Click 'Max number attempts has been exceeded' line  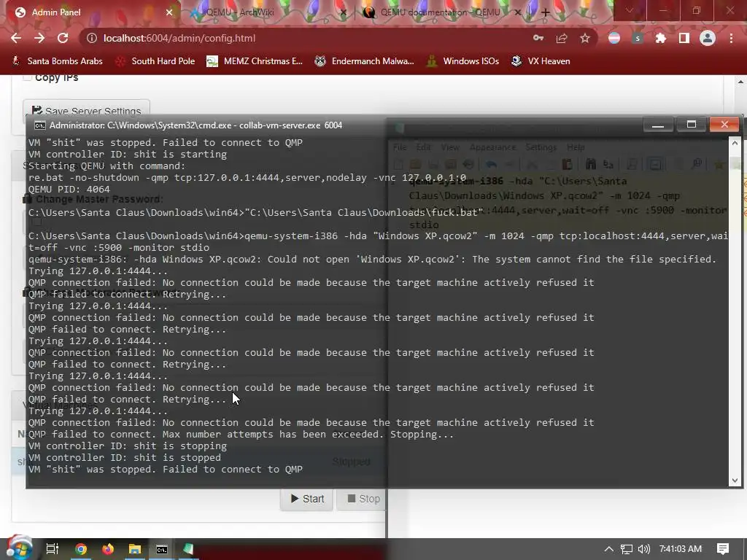(x=241, y=435)
